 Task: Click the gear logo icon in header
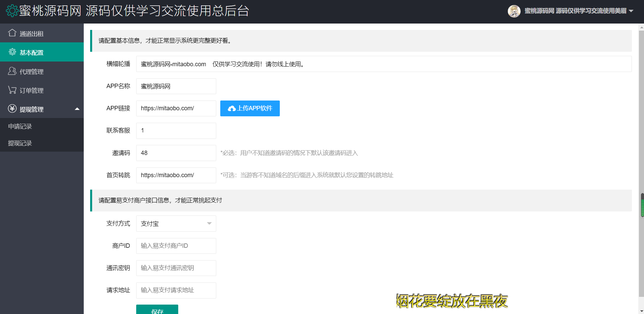pyautogui.click(x=12, y=11)
